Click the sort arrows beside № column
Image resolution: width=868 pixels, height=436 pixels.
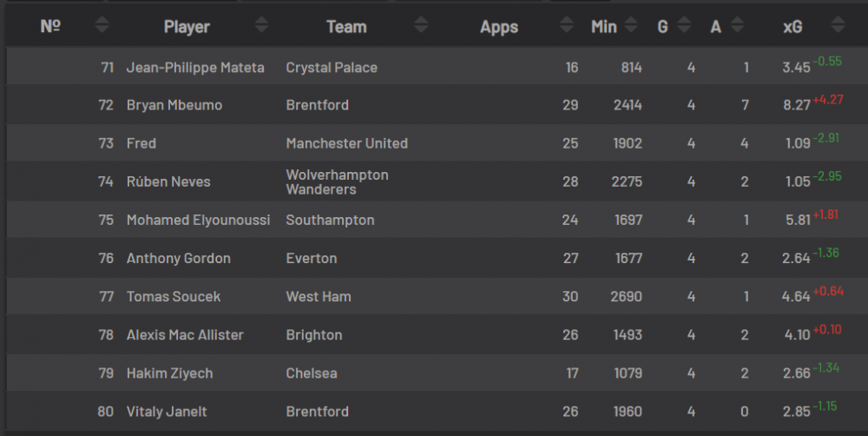coord(102,26)
